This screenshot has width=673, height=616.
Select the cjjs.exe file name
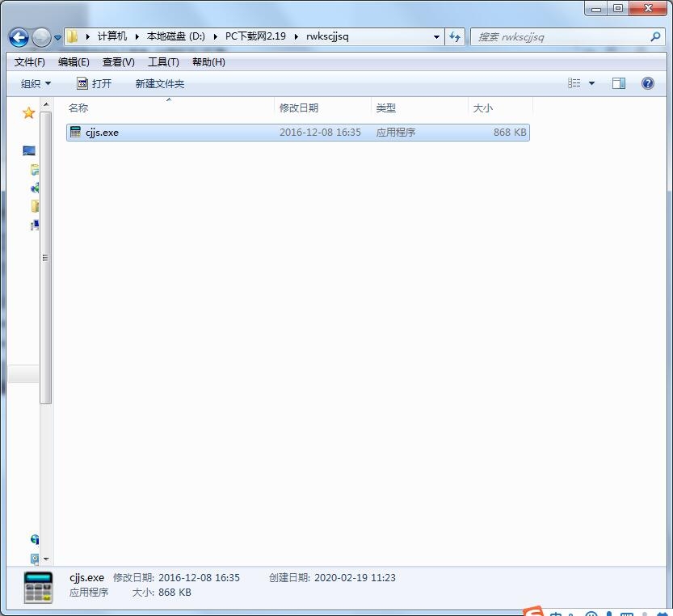point(102,133)
